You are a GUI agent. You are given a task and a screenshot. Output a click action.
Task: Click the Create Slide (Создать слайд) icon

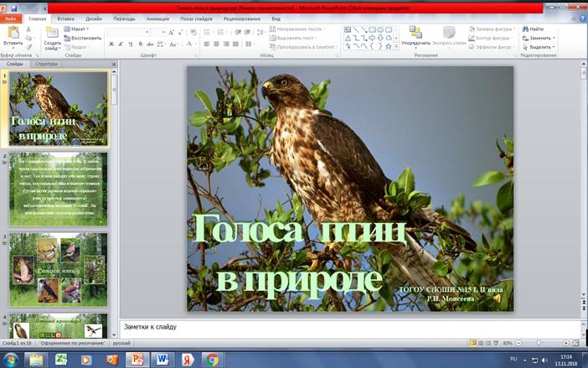click(x=52, y=34)
